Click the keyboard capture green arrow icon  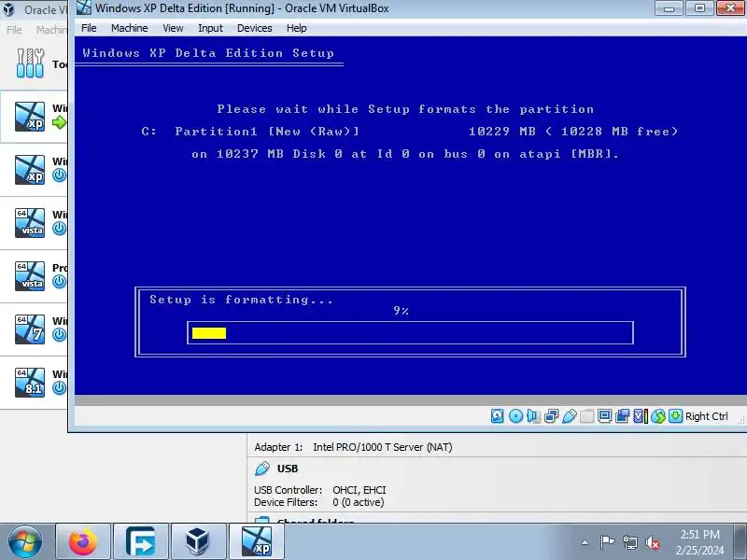point(675,416)
